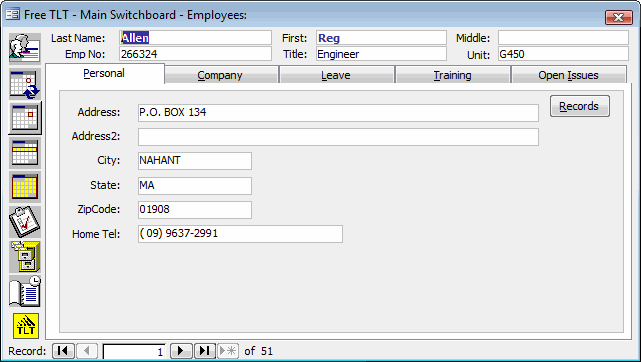Click the Records button
This screenshot has width=641, height=362.
(x=580, y=106)
